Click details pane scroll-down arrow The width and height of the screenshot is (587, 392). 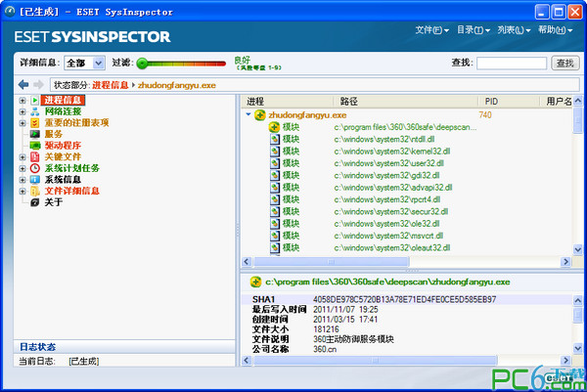(577, 348)
